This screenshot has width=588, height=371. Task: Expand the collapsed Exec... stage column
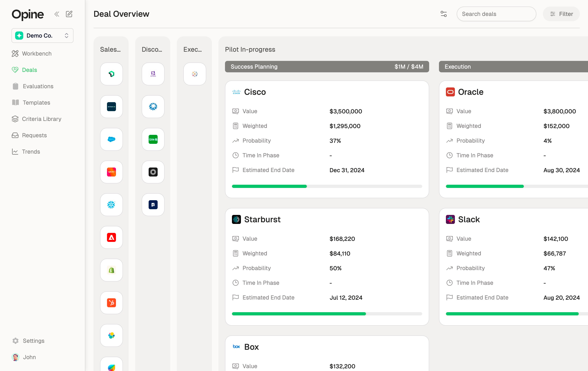click(x=193, y=49)
